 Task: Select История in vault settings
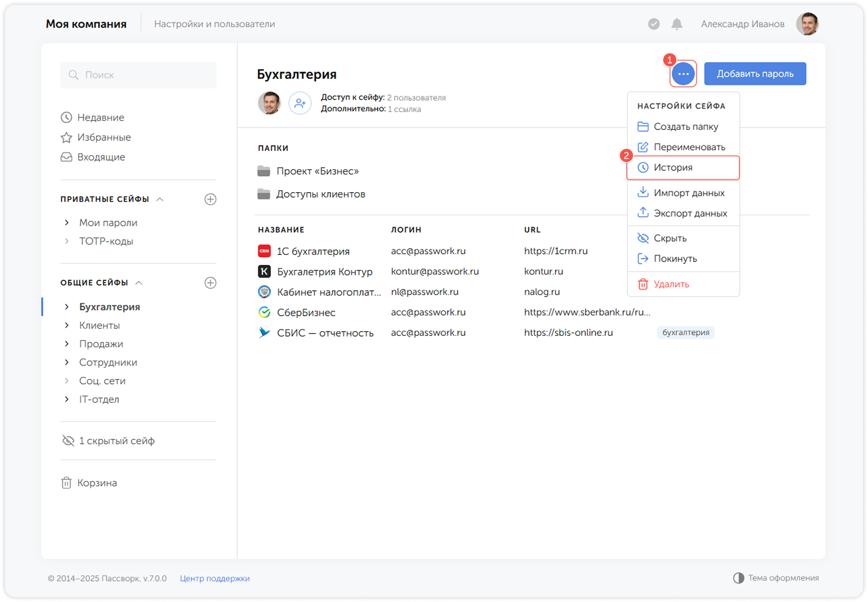pyautogui.click(x=683, y=168)
